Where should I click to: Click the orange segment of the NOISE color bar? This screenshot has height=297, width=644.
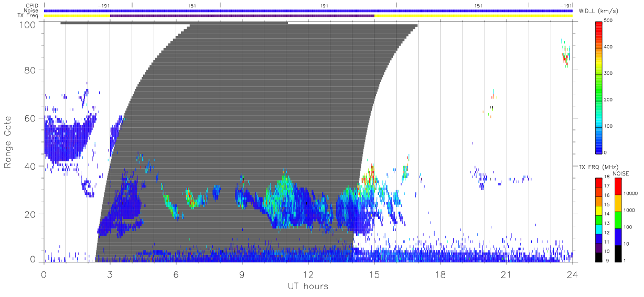618,203
